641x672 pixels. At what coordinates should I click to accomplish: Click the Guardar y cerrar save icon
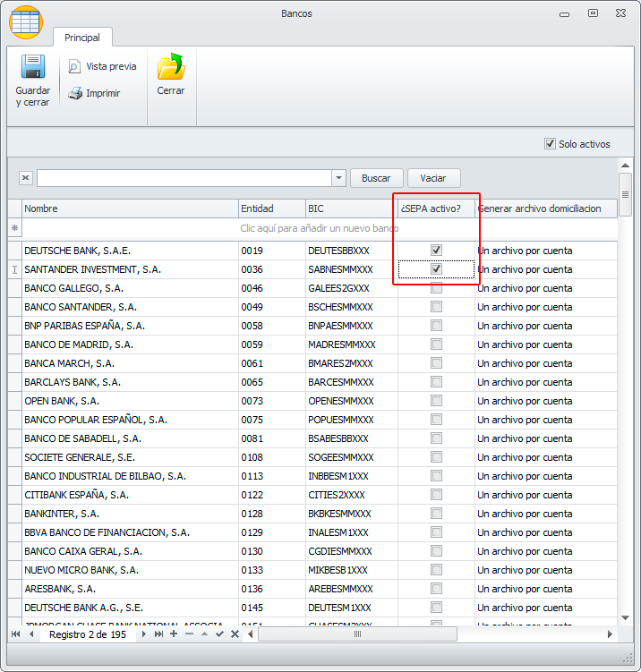click(x=33, y=68)
